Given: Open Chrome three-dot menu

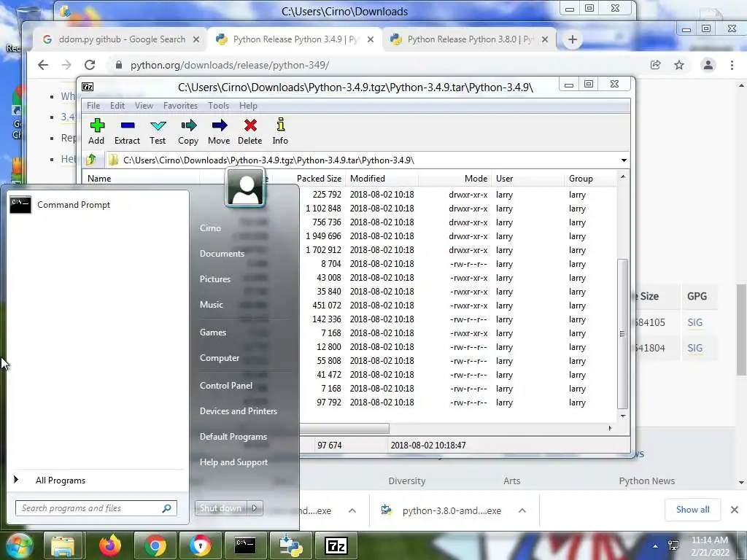Looking at the screenshot, I should (732, 65).
